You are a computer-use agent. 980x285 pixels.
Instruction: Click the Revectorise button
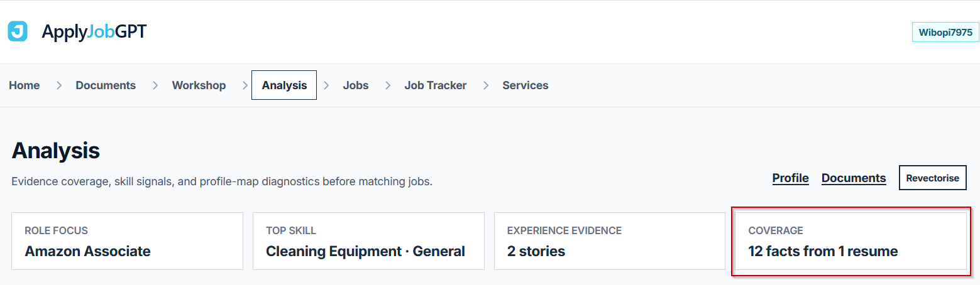point(933,178)
